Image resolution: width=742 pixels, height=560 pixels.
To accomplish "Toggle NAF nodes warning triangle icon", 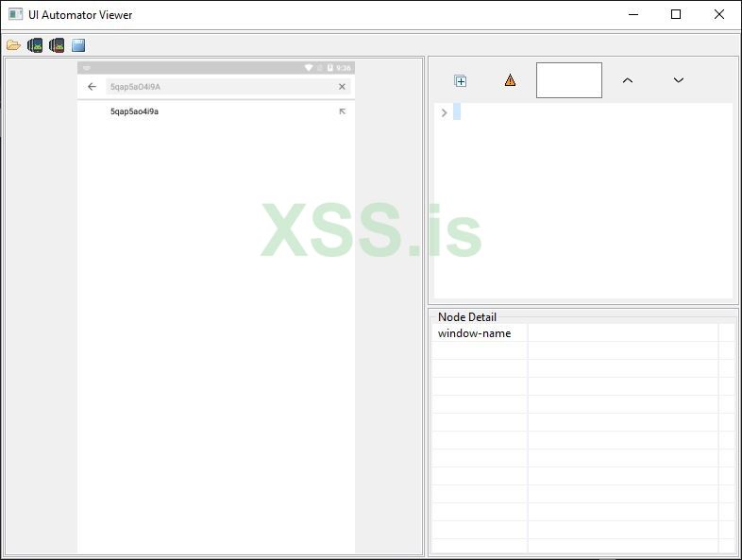I will pos(510,80).
